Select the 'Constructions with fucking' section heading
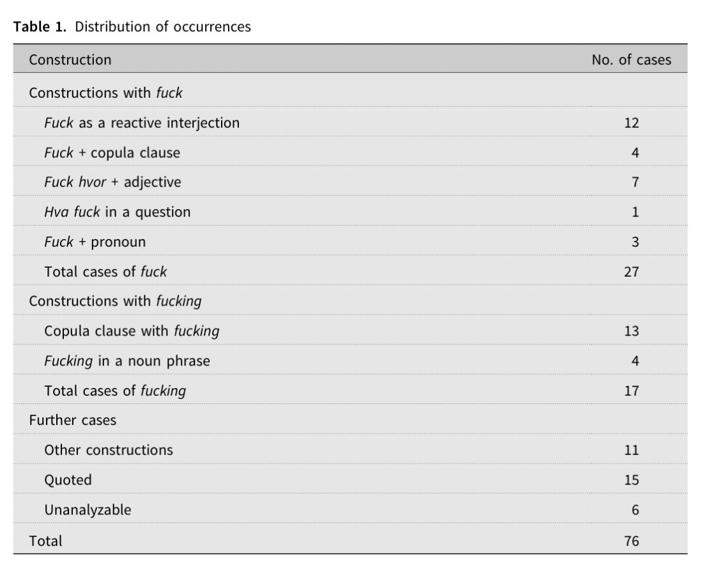The image size is (710, 588). 115,301
